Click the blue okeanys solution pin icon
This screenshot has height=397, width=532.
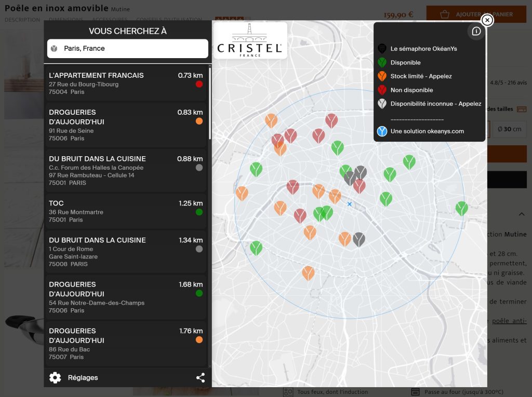pyautogui.click(x=381, y=131)
